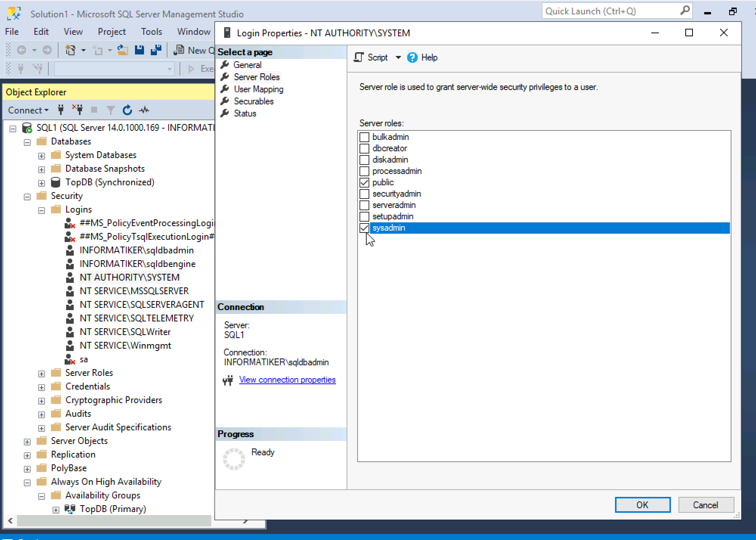The image size is (756, 540).
Task: Click the Save All icon in toolbar
Action: pyautogui.click(x=156, y=50)
